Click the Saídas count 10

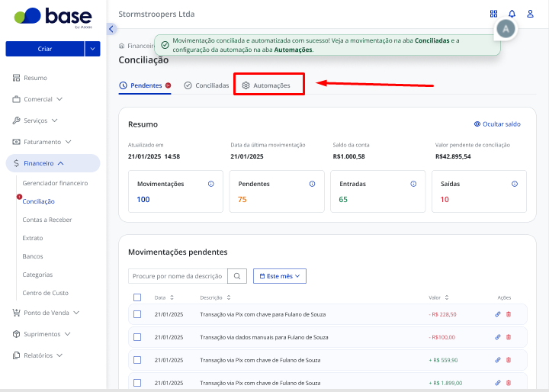pos(445,199)
